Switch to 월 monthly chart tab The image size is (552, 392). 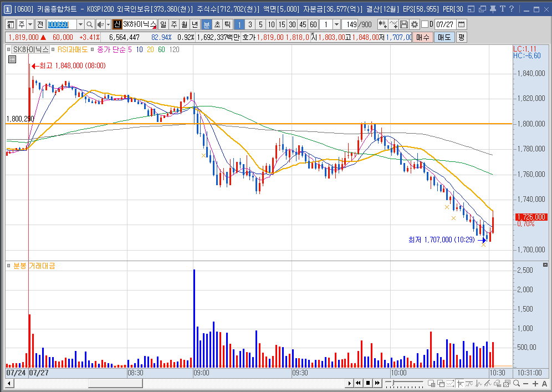coord(185,24)
